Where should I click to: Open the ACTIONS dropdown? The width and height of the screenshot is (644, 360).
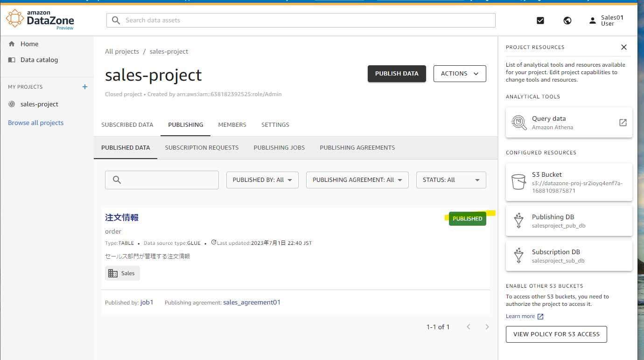460,74
